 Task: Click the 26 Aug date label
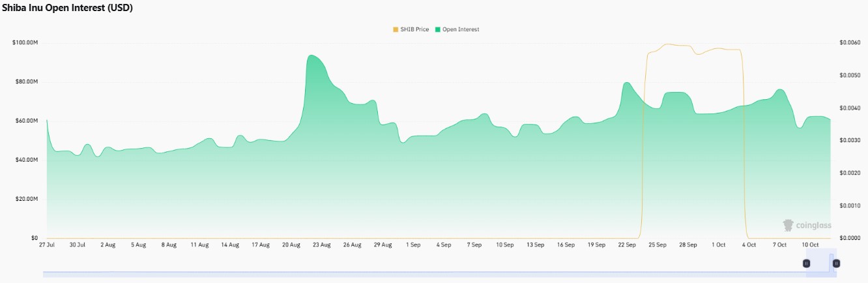click(352, 245)
